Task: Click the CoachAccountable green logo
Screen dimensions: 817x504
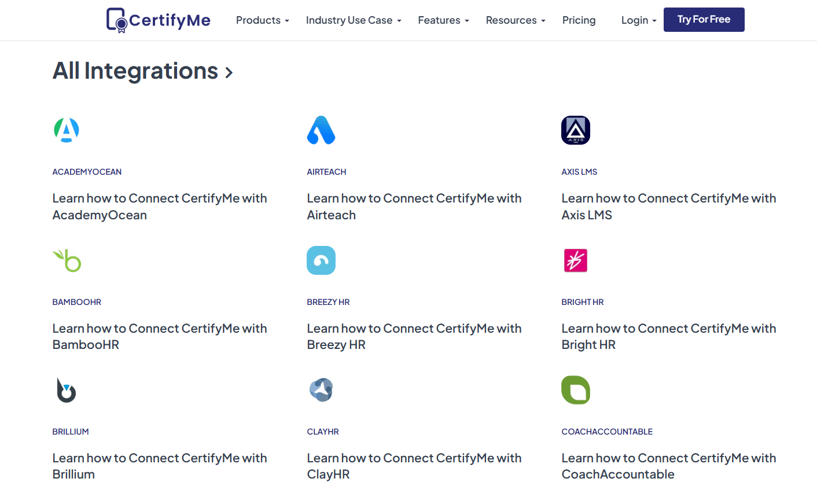Action: [x=576, y=390]
